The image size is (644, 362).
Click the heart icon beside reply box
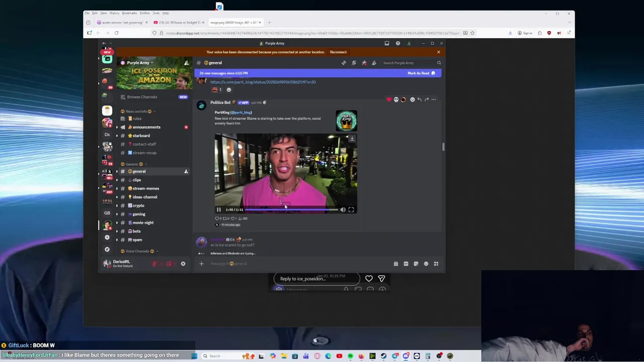369,279
